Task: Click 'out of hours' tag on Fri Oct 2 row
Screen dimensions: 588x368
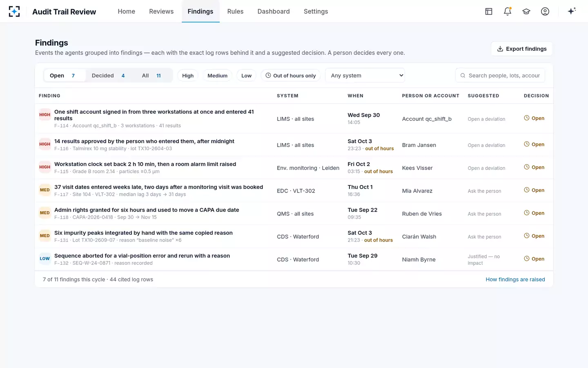Action: click(x=379, y=171)
